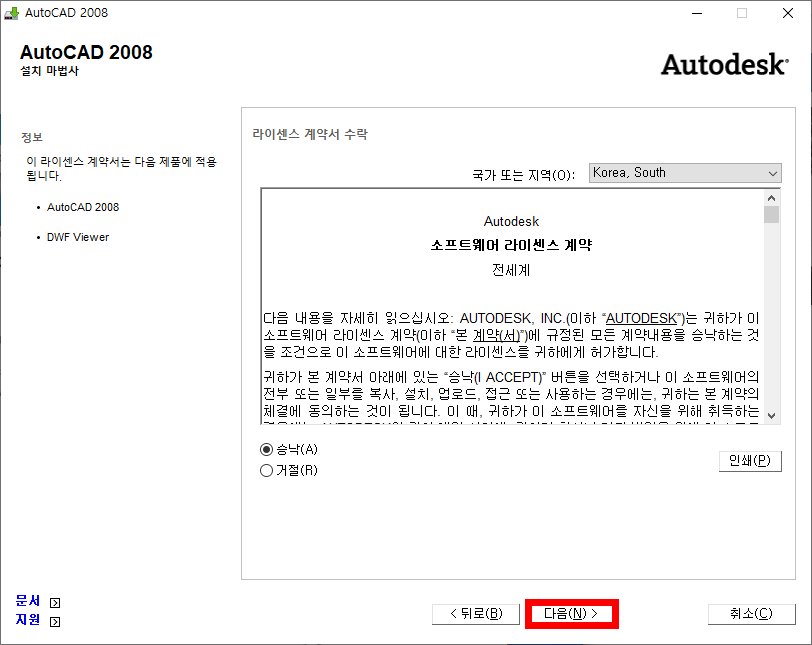Close the AutoCAD 2008 installer window
The image size is (812, 645).
tap(788, 13)
